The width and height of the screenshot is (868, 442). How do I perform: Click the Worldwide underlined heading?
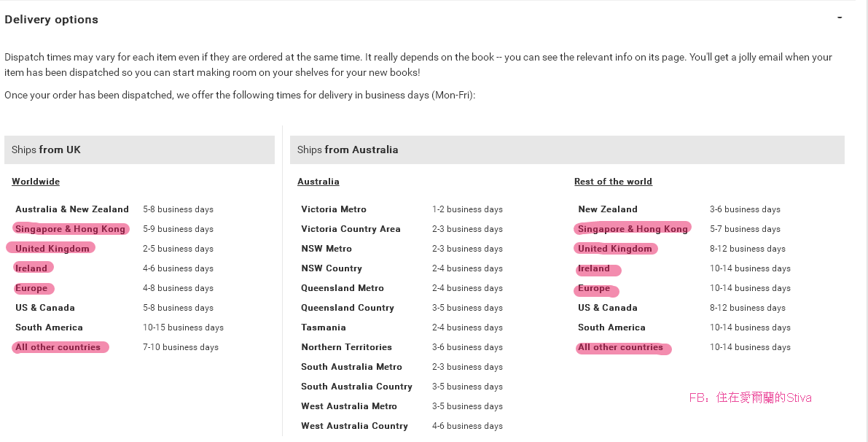pyautogui.click(x=36, y=182)
